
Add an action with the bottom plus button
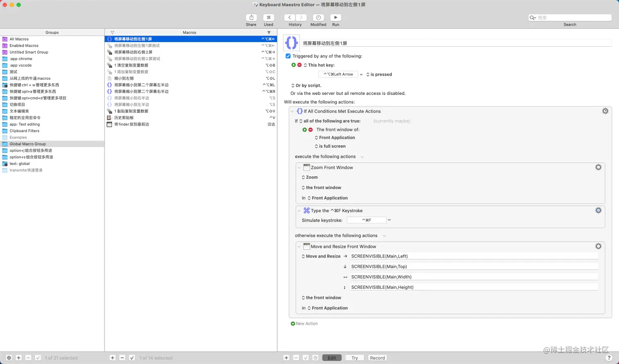coord(287,358)
